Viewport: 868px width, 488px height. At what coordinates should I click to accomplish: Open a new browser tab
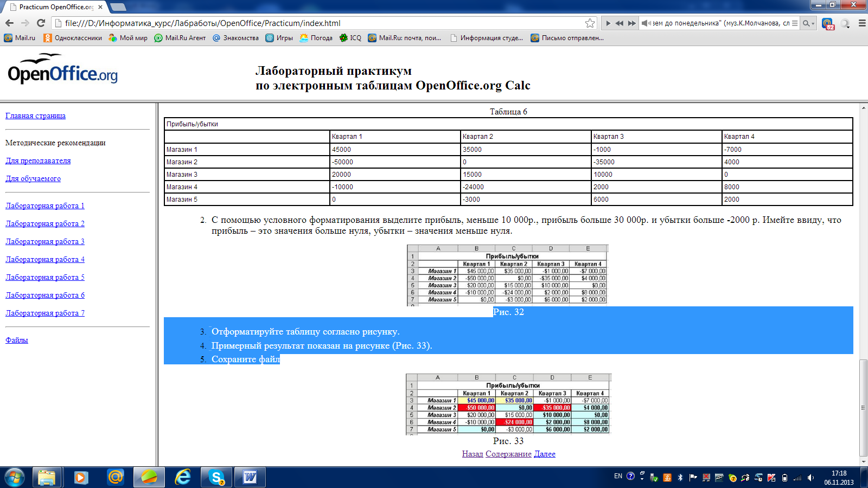(118, 7)
